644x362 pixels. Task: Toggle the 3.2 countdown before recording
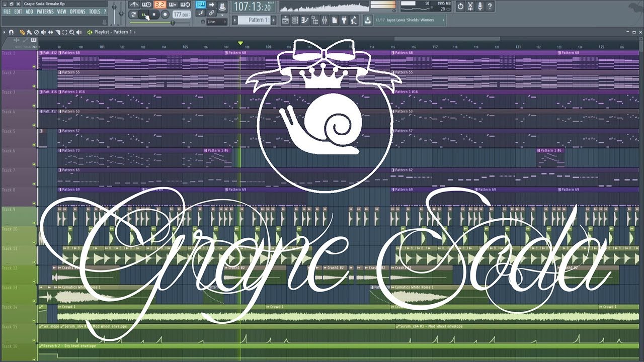click(159, 5)
